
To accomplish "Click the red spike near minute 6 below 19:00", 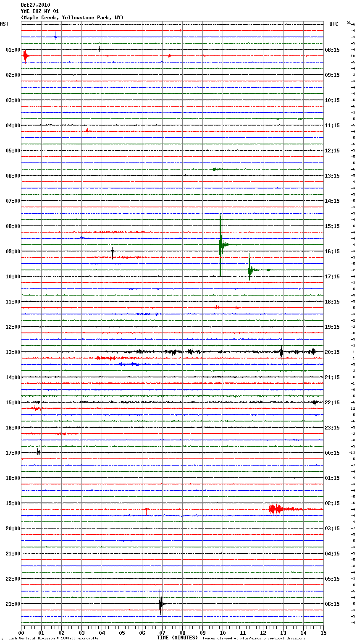I will click(146, 511).
